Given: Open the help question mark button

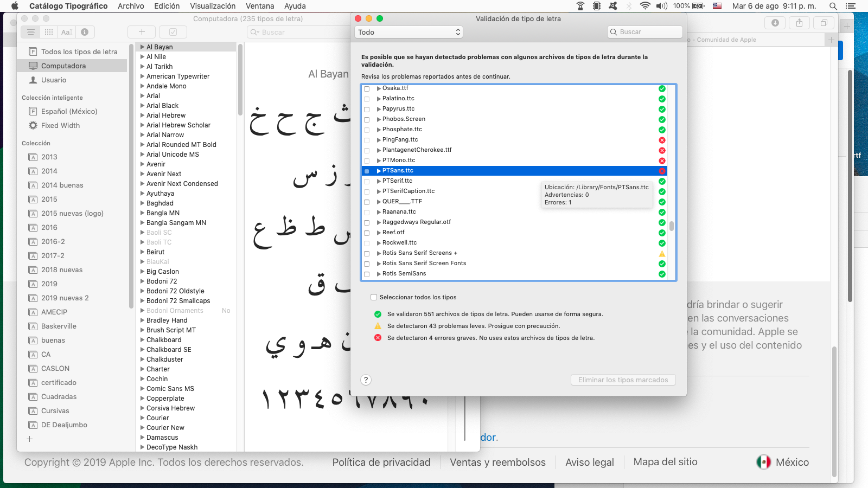Looking at the screenshot, I should (x=366, y=380).
